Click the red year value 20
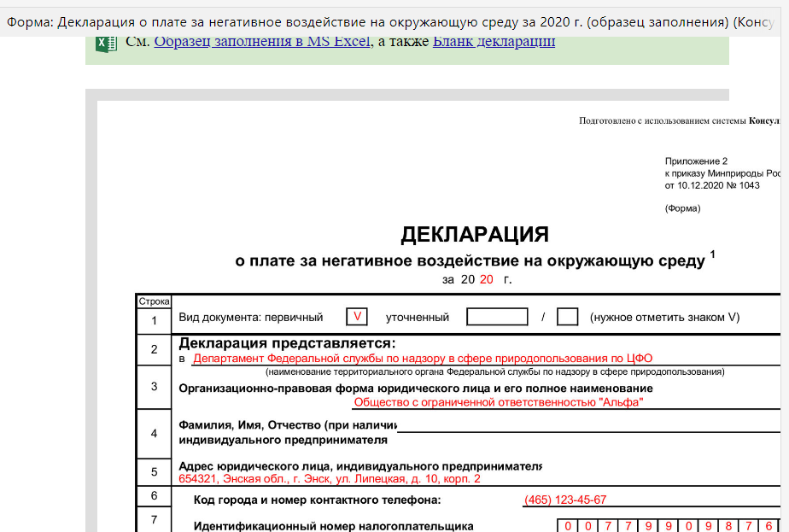 click(x=487, y=279)
